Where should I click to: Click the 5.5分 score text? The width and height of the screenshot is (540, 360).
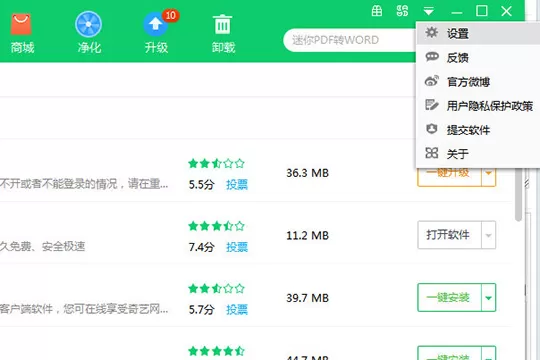point(201,185)
